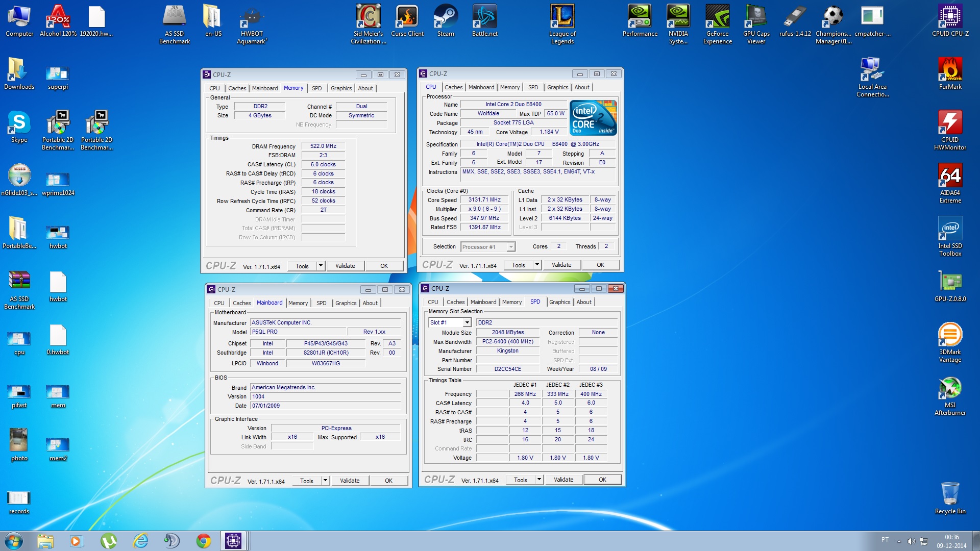Launch AIDA64 Extreme icon

[x=950, y=184]
